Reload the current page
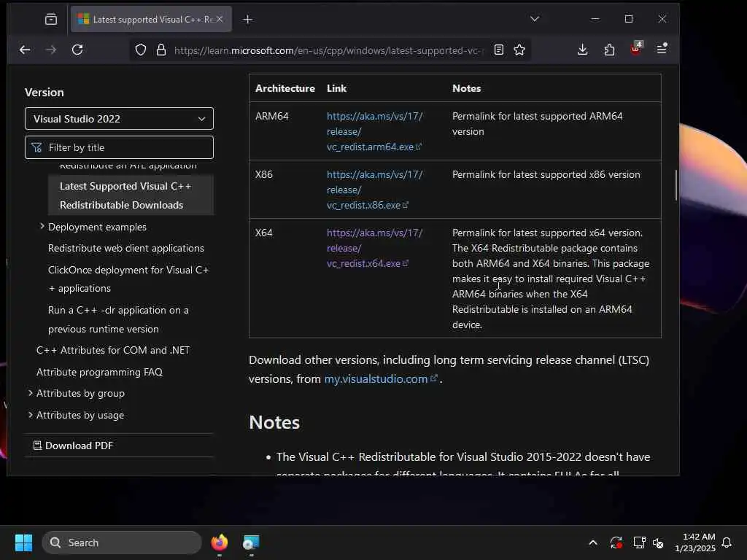 pyautogui.click(x=77, y=50)
